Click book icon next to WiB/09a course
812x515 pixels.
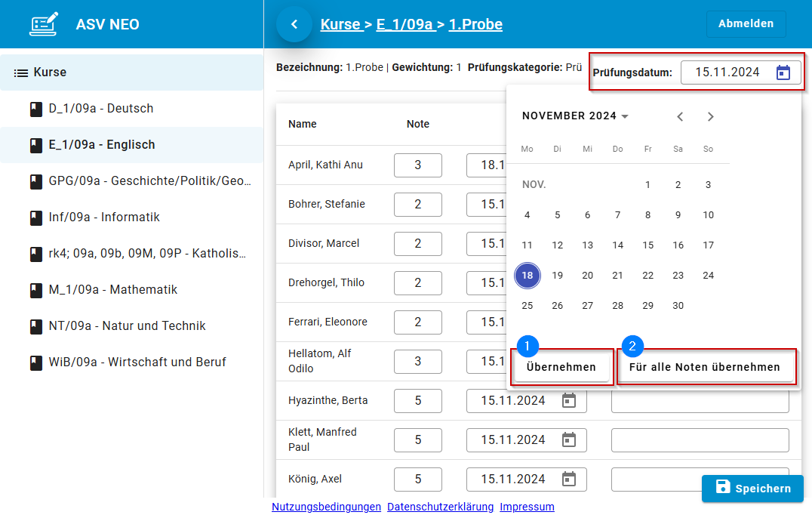tap(36, 363)
